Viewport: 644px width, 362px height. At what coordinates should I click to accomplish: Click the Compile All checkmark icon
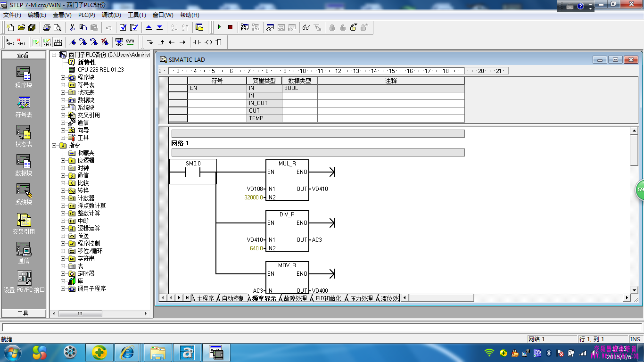click(x=134, y=27)
